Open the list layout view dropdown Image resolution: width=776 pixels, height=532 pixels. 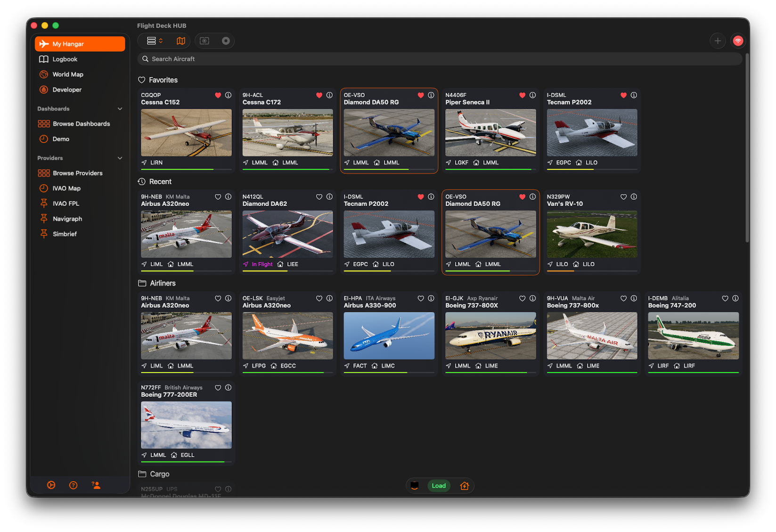coord(155,41)
